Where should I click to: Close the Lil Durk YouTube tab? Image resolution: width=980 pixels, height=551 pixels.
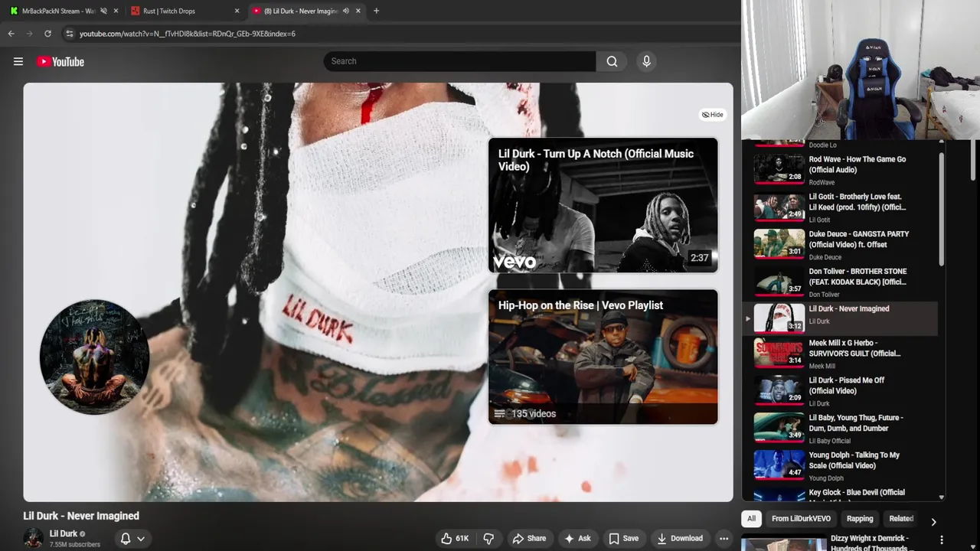point(358,11)
